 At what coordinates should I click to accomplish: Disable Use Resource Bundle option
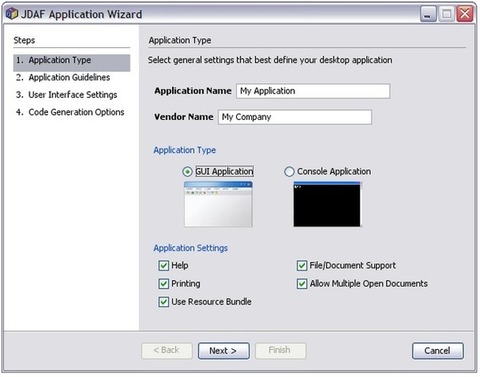click(x=163, y=302)
